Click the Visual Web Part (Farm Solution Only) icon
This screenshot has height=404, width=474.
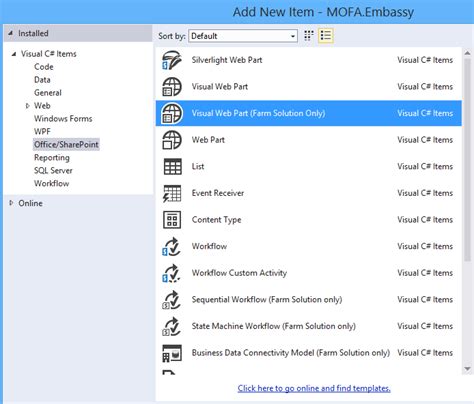(172, 113)
